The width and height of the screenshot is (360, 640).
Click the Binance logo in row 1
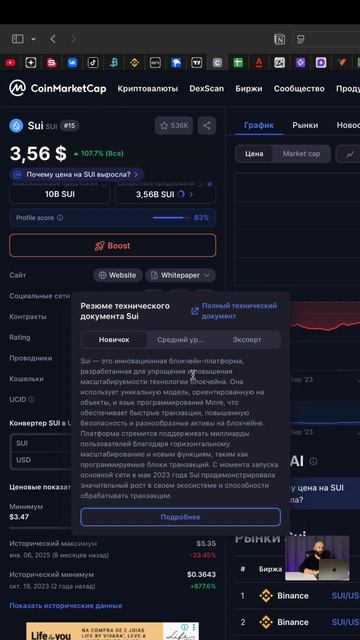266,596
